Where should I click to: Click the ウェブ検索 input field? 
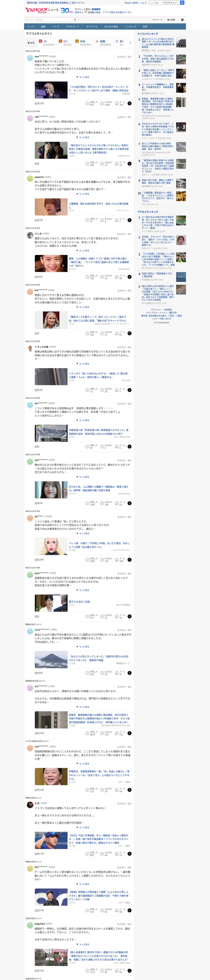point(155,3)
